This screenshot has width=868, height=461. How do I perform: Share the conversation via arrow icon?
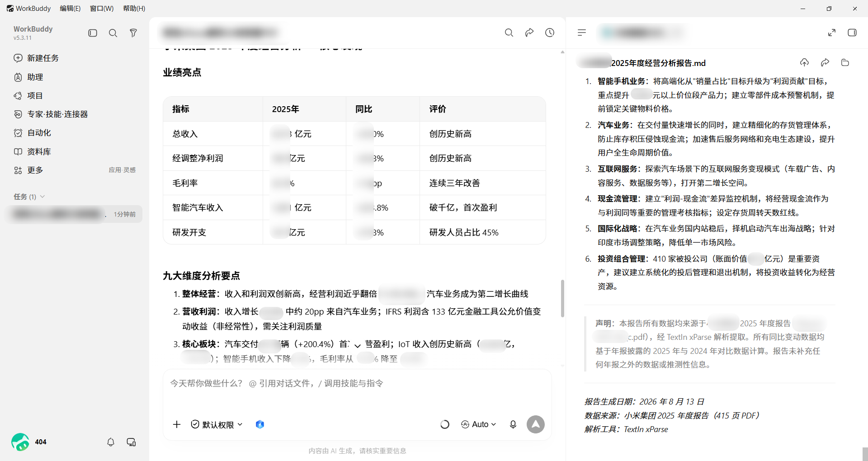tap(529, 33)
